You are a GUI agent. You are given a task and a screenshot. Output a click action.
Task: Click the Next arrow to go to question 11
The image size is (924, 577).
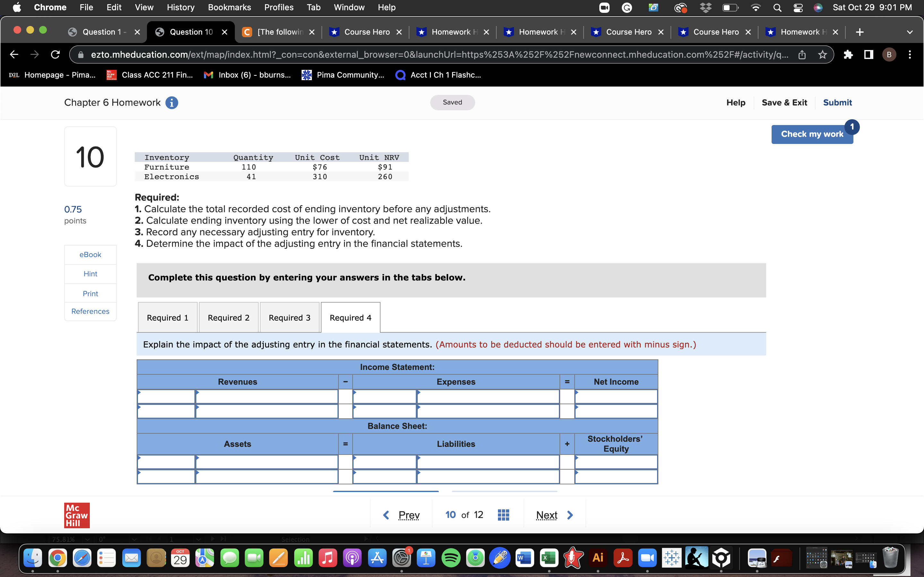[x=570, y=515]
